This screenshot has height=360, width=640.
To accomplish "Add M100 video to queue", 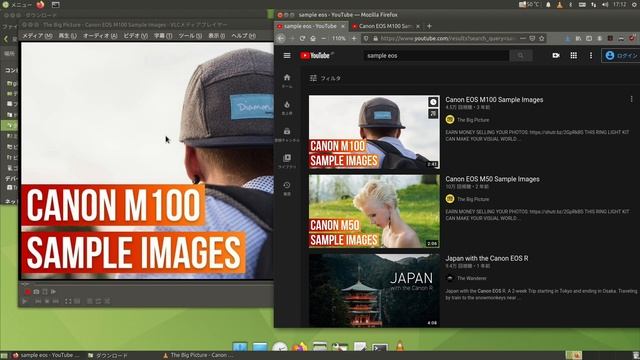I will tap(433, 113).
